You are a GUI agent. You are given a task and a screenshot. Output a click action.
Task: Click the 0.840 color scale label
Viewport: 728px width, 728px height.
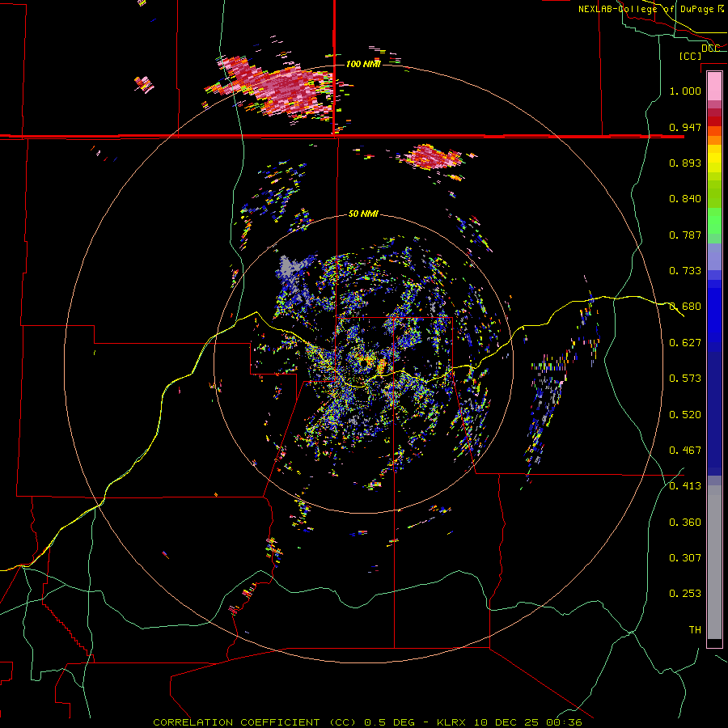[x=685, y=199]
